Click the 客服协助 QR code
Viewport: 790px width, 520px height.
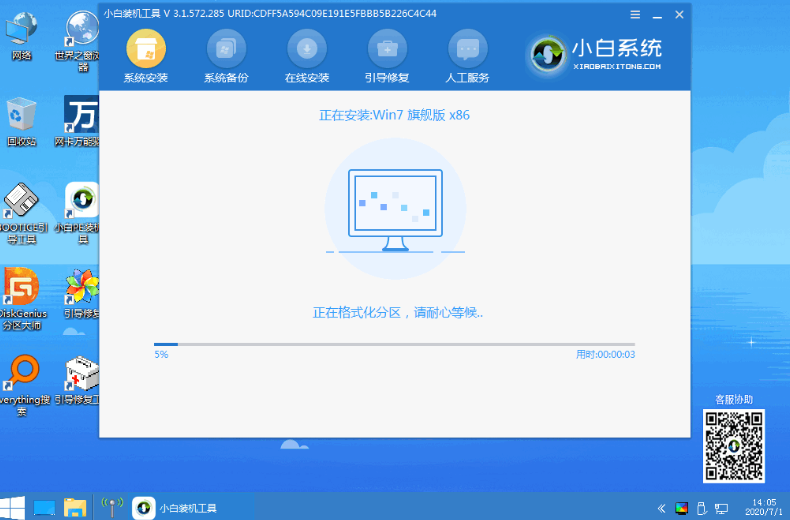click(734, 446)
